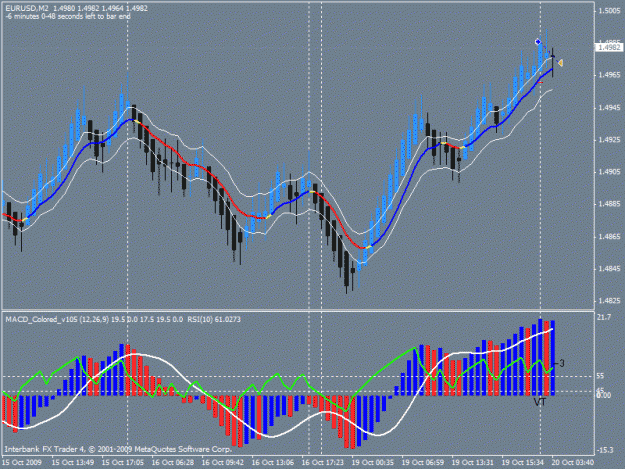Click time axis label 19 Oct 06:59
The image size is (625, 469).
coord(423,463)
